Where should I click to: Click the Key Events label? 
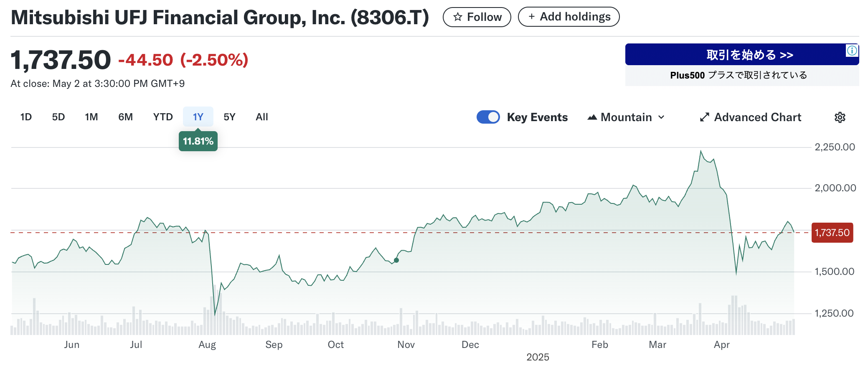coord(537,117)
